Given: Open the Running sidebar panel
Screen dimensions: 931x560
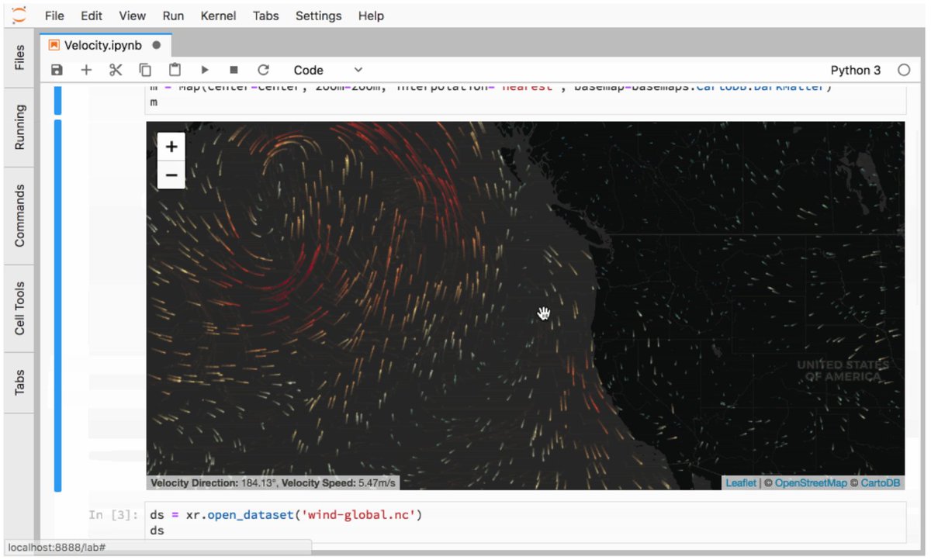Looking at the screenshot, I should pos(19,127).
